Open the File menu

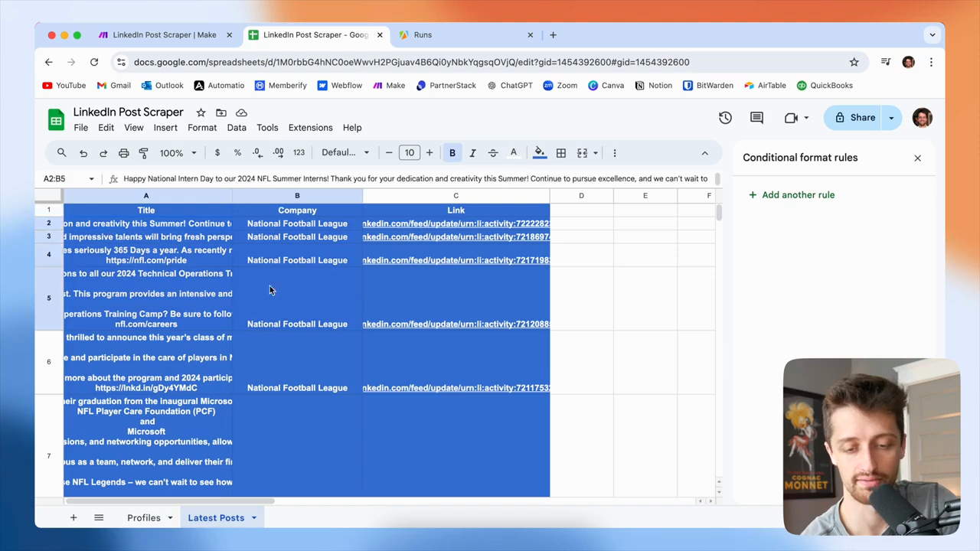[80, 128]
